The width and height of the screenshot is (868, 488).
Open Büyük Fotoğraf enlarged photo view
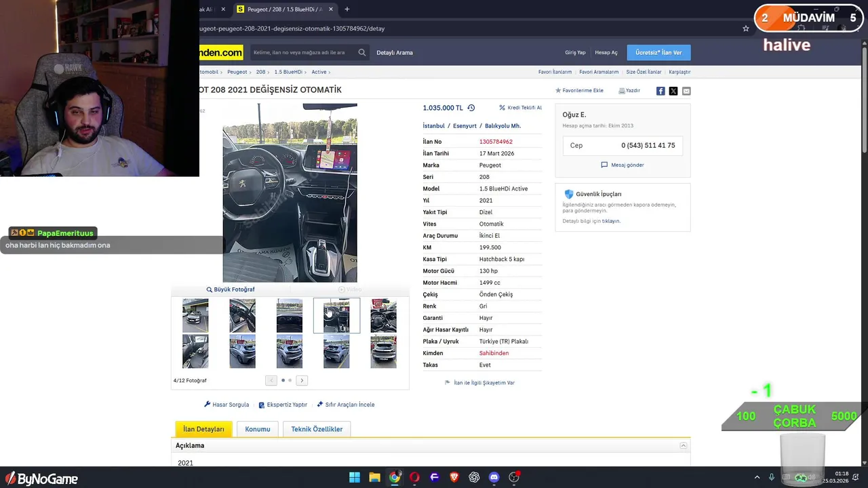231,289
